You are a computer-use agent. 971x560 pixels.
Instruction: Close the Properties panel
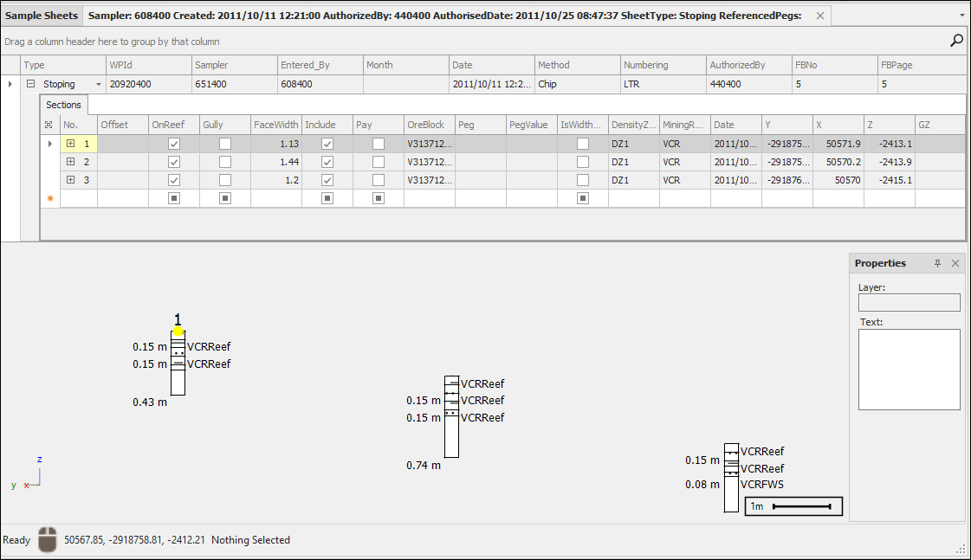[x=955, y=263]
